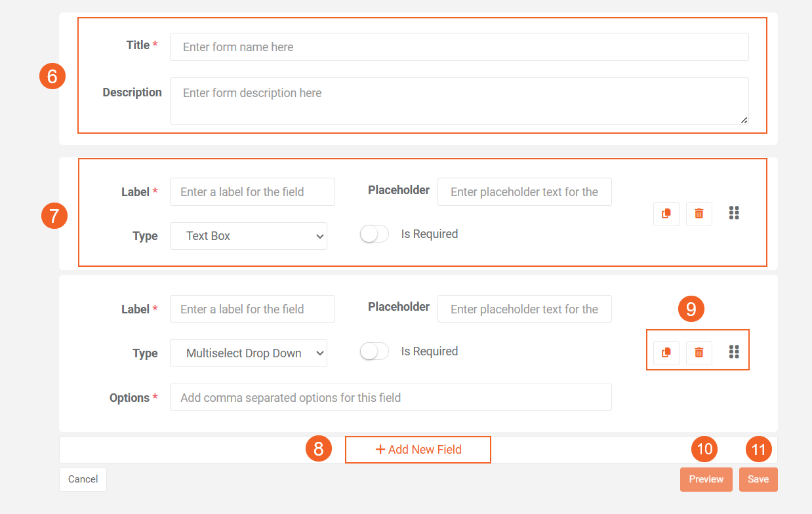Viewport: 812px width, 514px height.
Task: Open the Multiselect Drop Down type selector
Action: 249,353
